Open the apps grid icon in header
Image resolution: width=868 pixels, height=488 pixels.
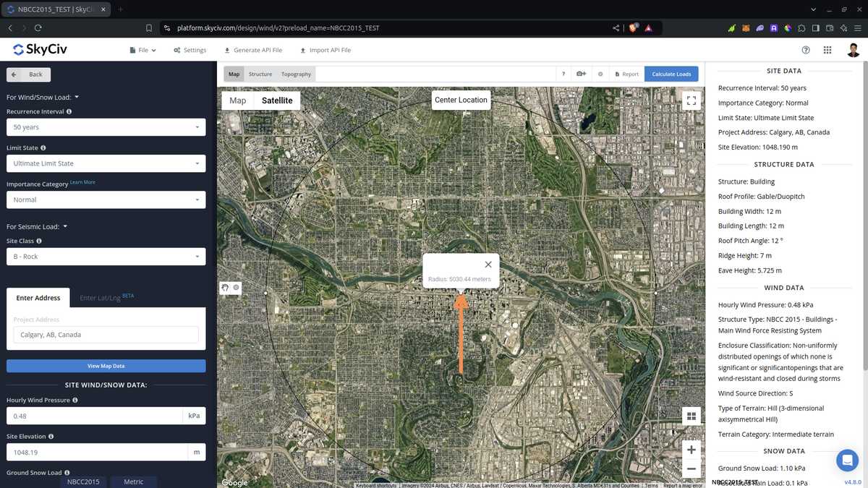[x=827, y=50]
